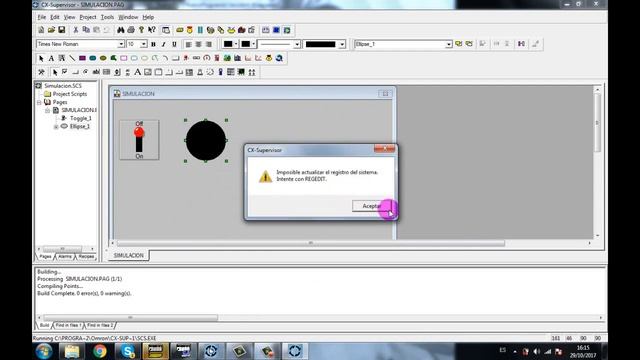The image size is (640, 360).
Task: Click the Run project green arrow icon
Action: tap(287, 30)
